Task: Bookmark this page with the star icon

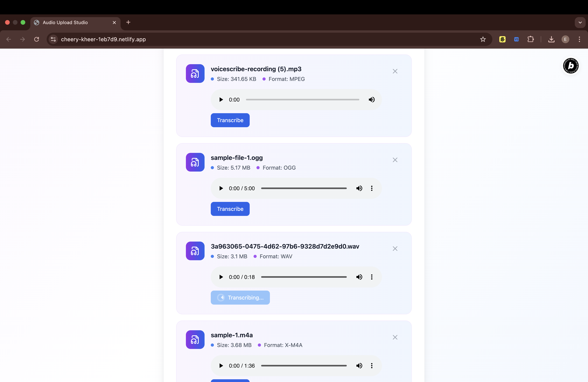Action: click(x=483, y=39)
